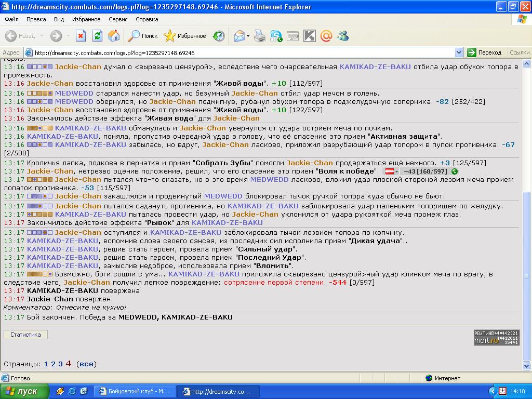Click the page icon in the address bar
The image size is (532, 399).
29,52
